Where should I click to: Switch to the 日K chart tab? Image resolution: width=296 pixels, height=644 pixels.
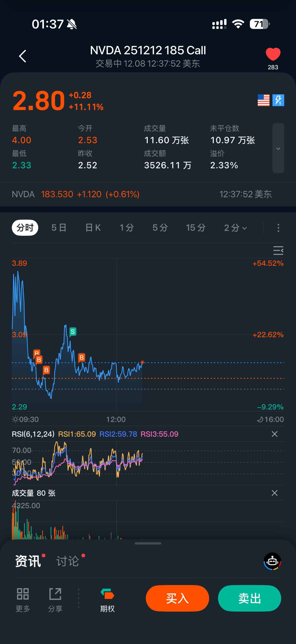93,228
